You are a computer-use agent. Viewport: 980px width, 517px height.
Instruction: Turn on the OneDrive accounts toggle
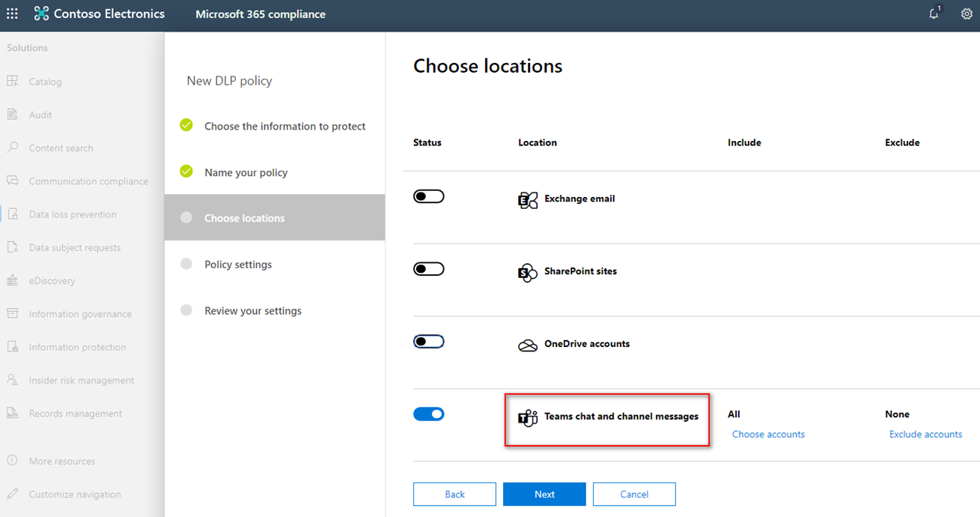(429, 342)
